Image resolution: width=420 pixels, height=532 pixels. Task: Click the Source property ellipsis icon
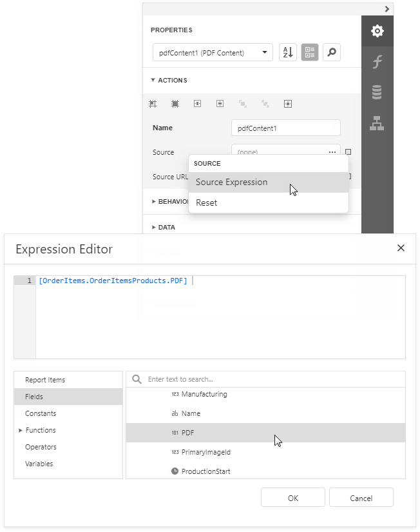[x=332, y=152]
